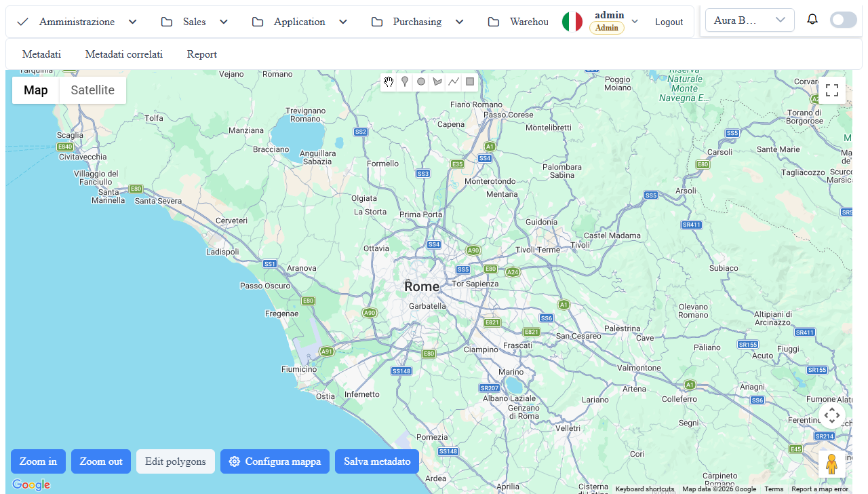The width and height of the screenshot is (868, 494).
Task: Click the Configura mappa button
Action: 275,461
